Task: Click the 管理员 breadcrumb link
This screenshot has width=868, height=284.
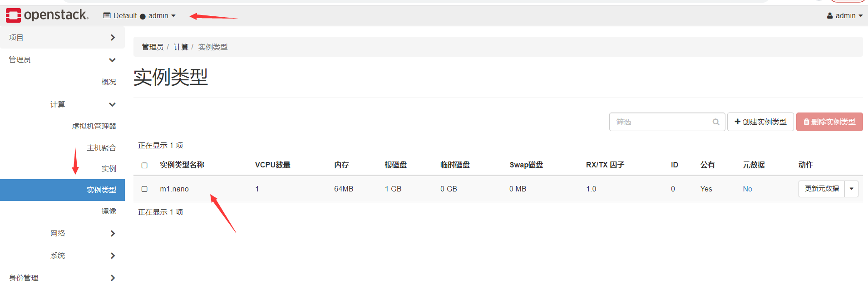Action: (153, 47)
